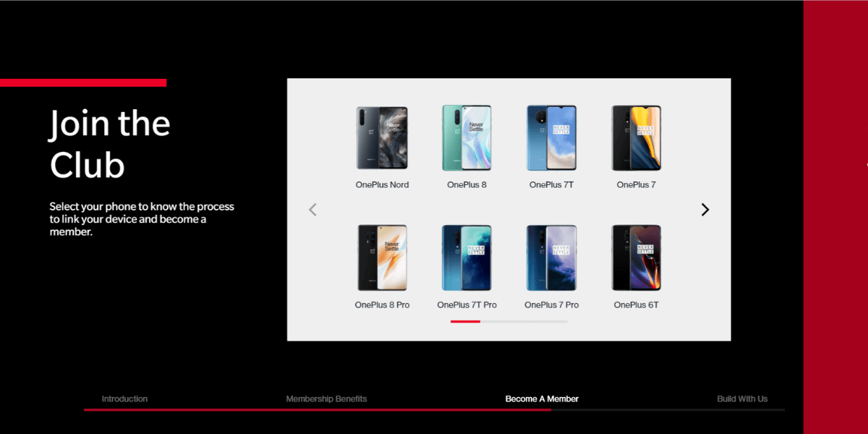Open the Build With Us section

pos(741,399)
